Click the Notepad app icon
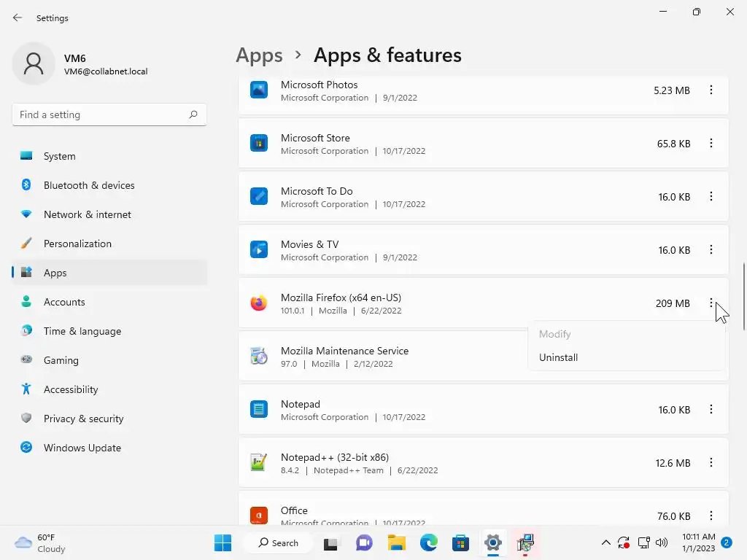Screen dimensions: 747x560 (259, 409)
